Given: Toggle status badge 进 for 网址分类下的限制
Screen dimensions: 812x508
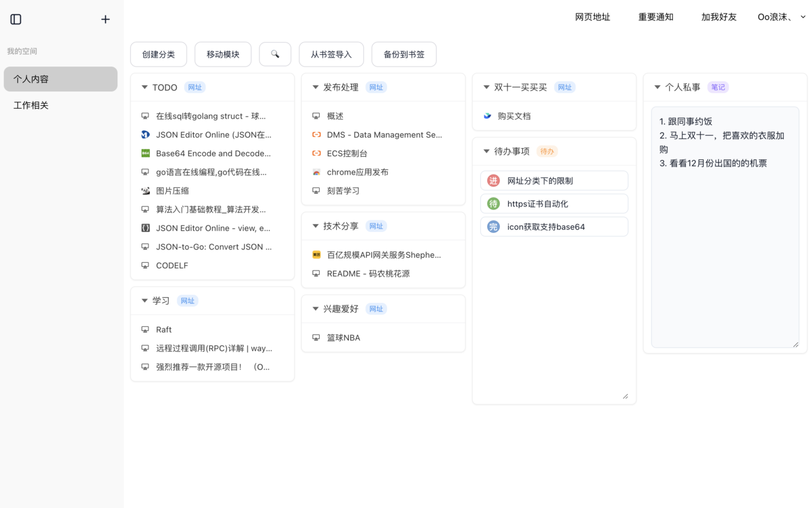Looking at the screenshot, I should (494, 181).
